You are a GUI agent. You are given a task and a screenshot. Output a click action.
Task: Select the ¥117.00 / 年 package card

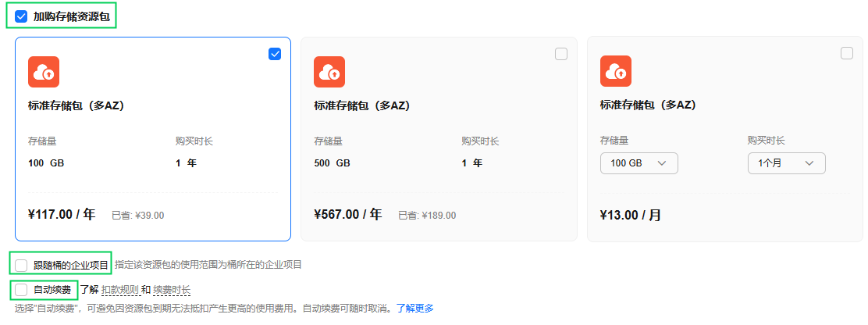point(153,139)
